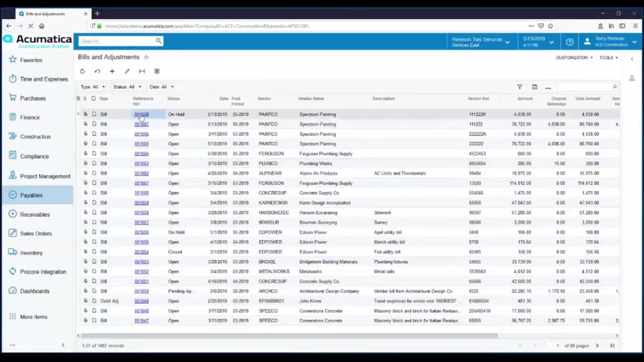Click the grid search input field

(x=584, y=87)
